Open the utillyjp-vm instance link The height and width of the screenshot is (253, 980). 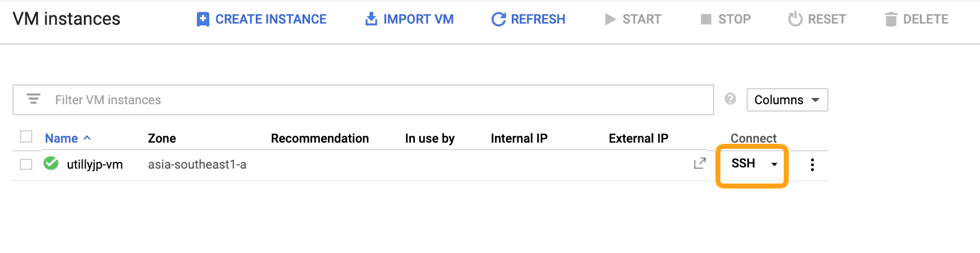(94, 164)
